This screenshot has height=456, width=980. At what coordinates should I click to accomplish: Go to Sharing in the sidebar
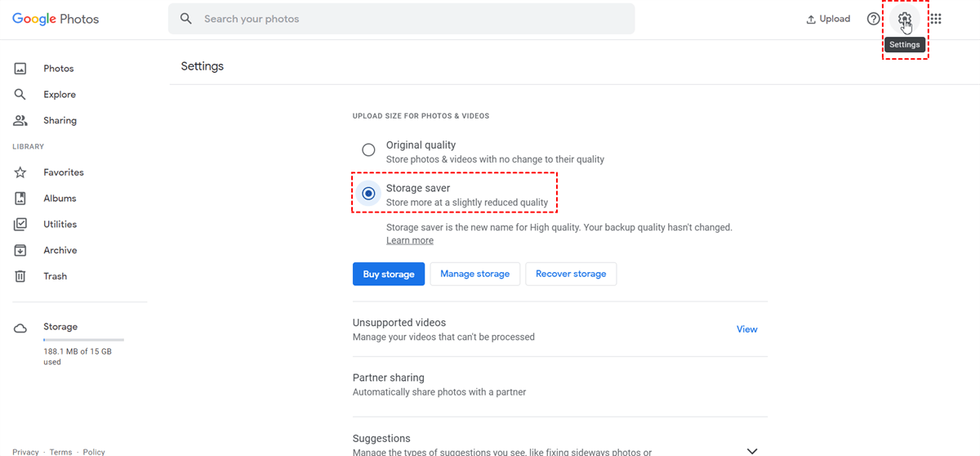60,120
